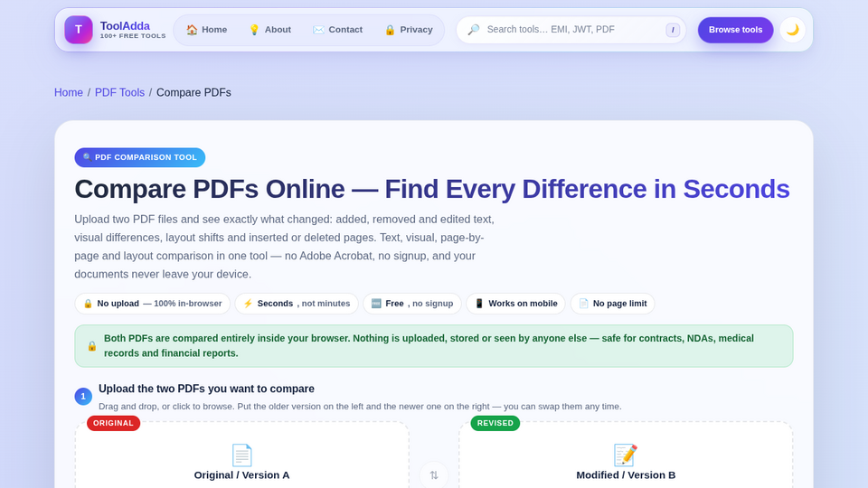Click the ORIGINAL red label badge
Image resolution: width=868 pixels, height=488 pixels.
[114, 423]
